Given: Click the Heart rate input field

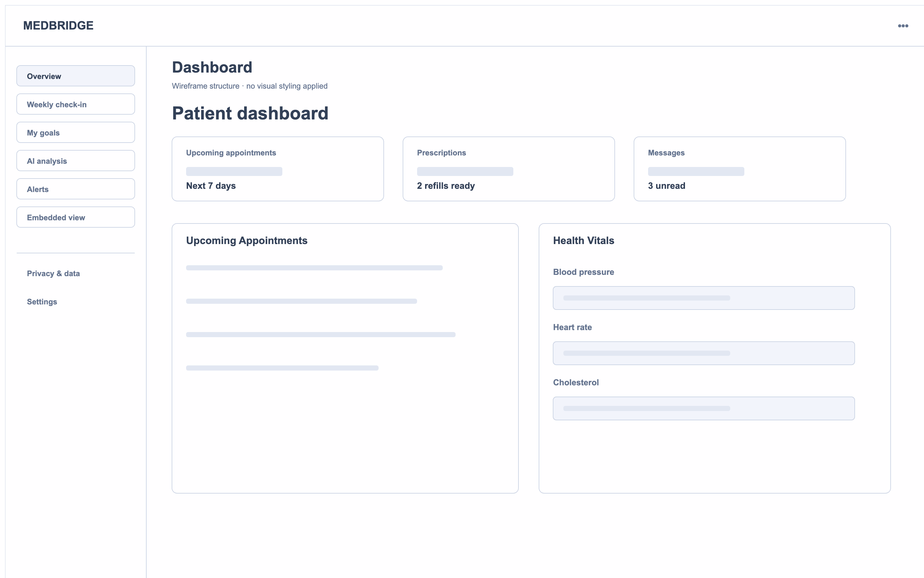Looking at the screenshot, I should pyautogui.click(x=704, y=353).
